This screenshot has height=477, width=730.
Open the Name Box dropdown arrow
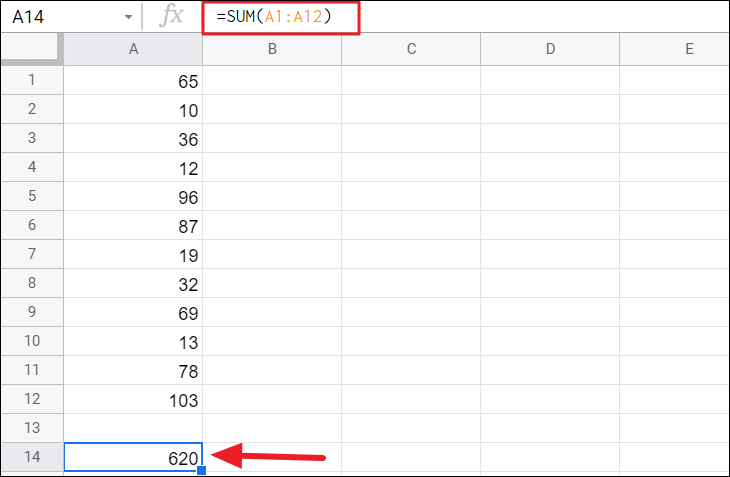click(128, 18)
